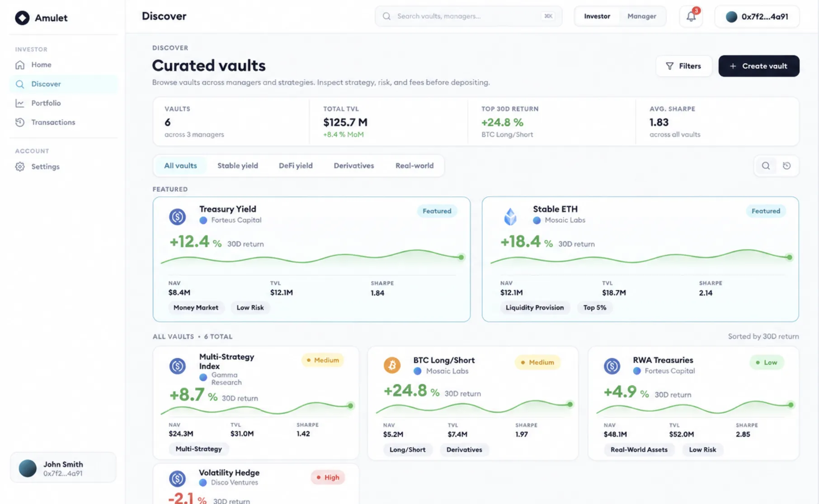Open the Discover sidebar item

[63, 84]
